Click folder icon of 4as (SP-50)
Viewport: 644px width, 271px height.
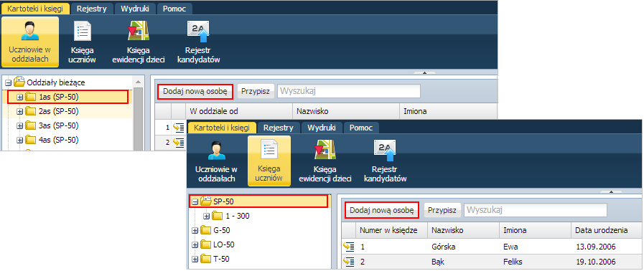click(31, 140)
